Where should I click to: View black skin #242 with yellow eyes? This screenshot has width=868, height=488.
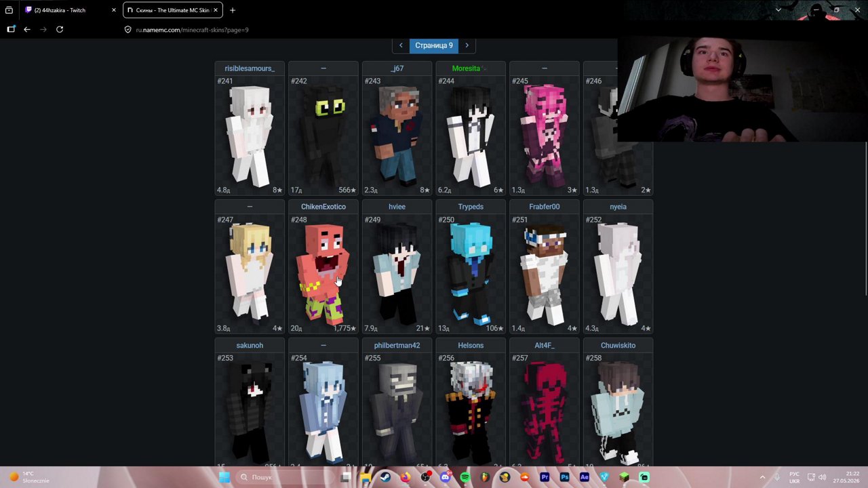click(323, 136)
